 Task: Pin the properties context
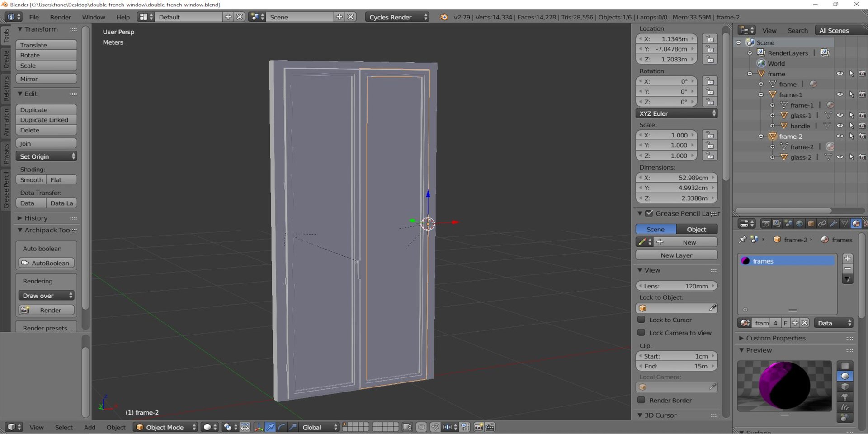point(742,240)
